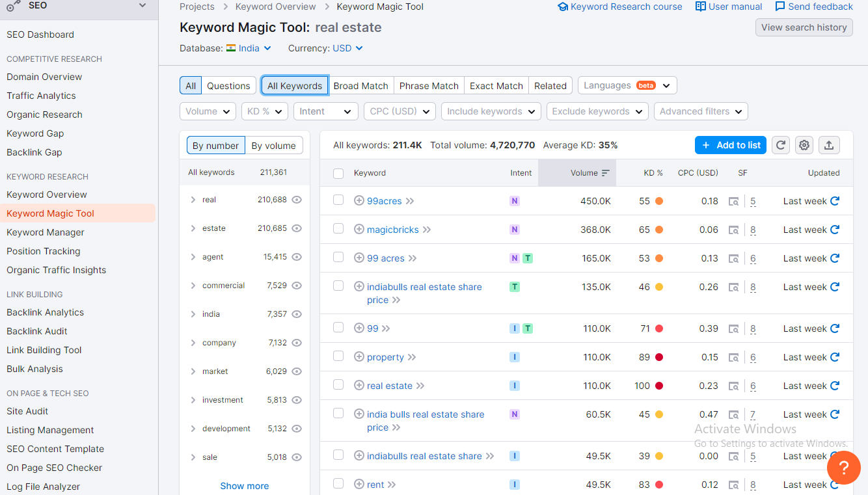Image resolution: width=868 pixels, height=495 pixels.
Task: Click the Keyword Research course cap icon
Action: point(563,7)
